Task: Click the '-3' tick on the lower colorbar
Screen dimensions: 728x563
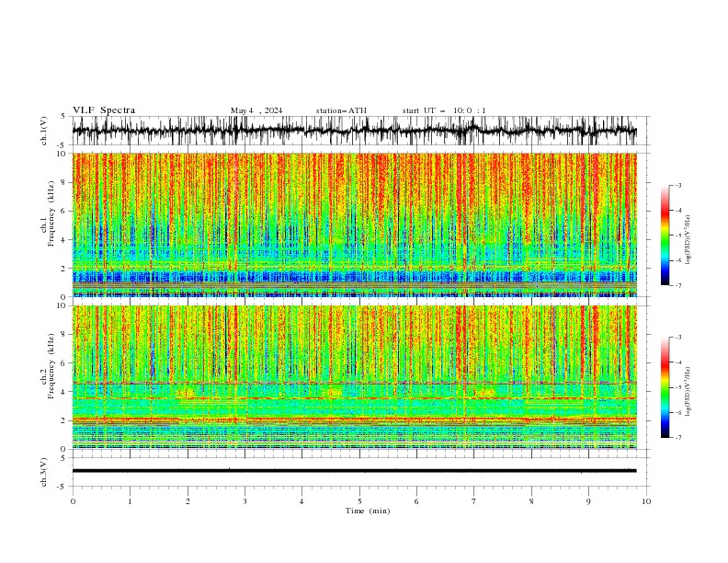Action: pyautogui.click(x=677, y=338)
